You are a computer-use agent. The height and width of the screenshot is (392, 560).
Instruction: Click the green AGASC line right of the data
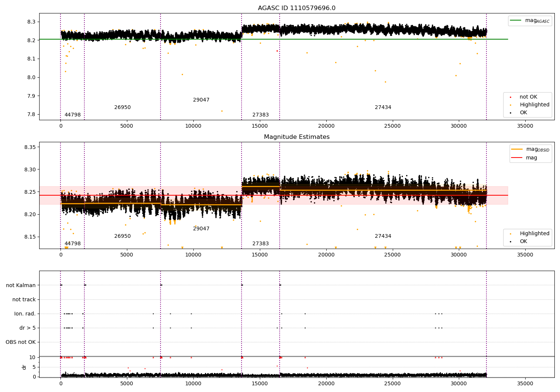(x=497, y=39)
